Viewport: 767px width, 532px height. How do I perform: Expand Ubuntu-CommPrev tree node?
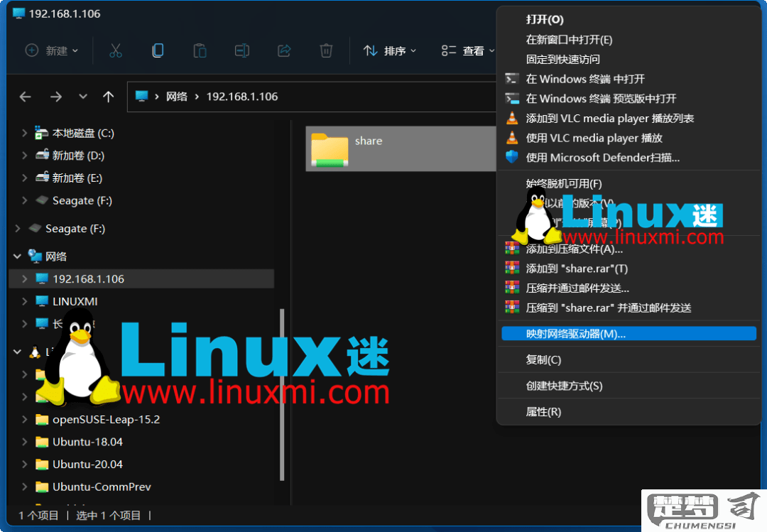point(24,487)
